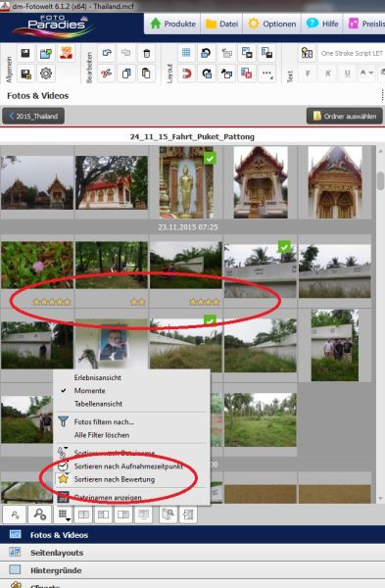Open the view mode grid dropdown
Image resolution: width=385 pixels, height=588 pixels.
click(64, 514)
